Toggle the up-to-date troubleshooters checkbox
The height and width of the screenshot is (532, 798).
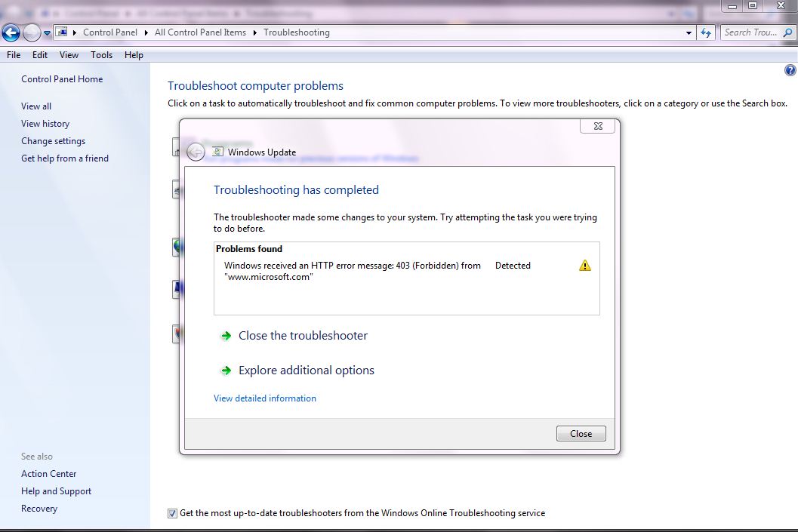coord(173,513)
